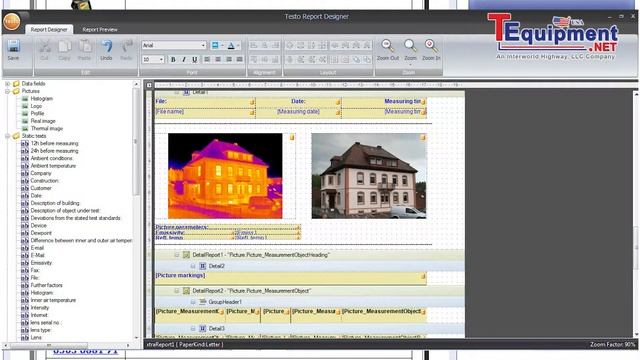Select the Profile picture item
The height and width of the screenshot is (360, 640).
click(x=37, y=113)
